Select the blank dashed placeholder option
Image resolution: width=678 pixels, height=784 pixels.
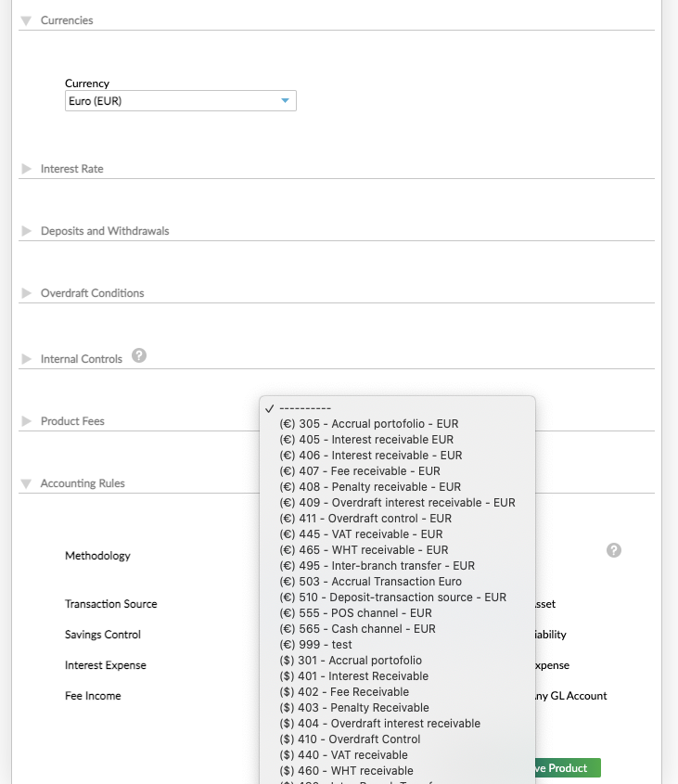305,408
